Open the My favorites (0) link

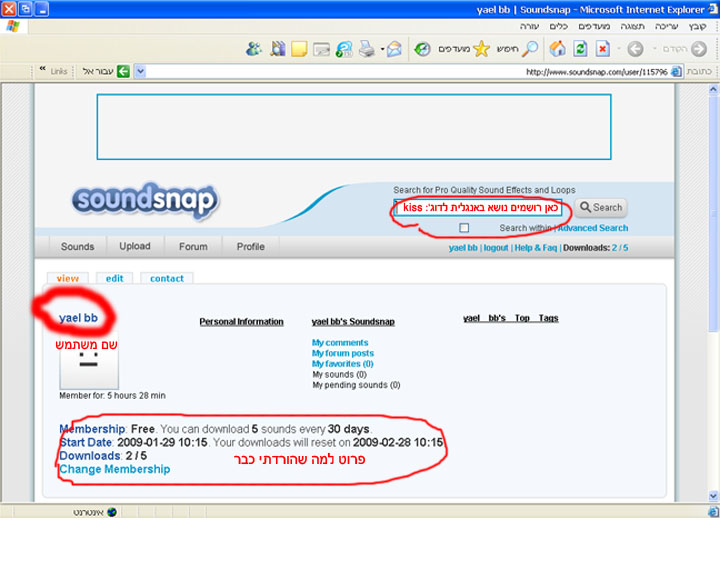(x=343, y=364)
